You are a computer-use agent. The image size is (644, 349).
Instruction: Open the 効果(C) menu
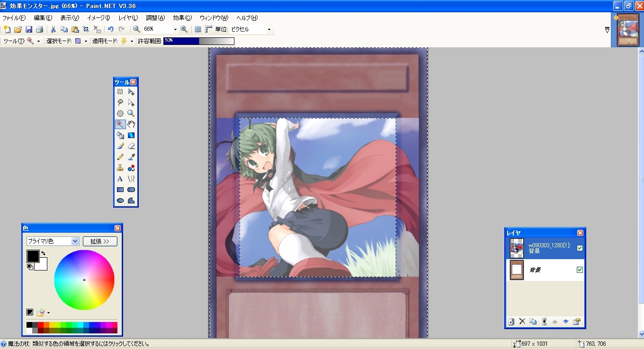click(x=182, y=17)
